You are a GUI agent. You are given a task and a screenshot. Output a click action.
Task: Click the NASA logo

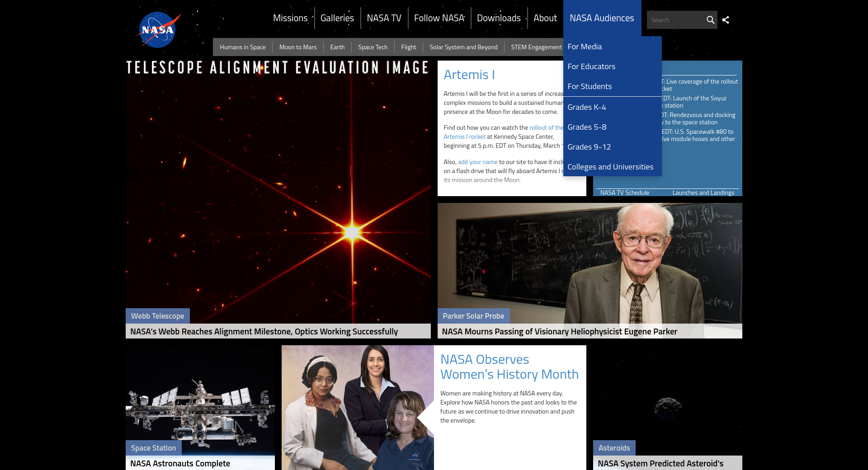coord(158,29)
